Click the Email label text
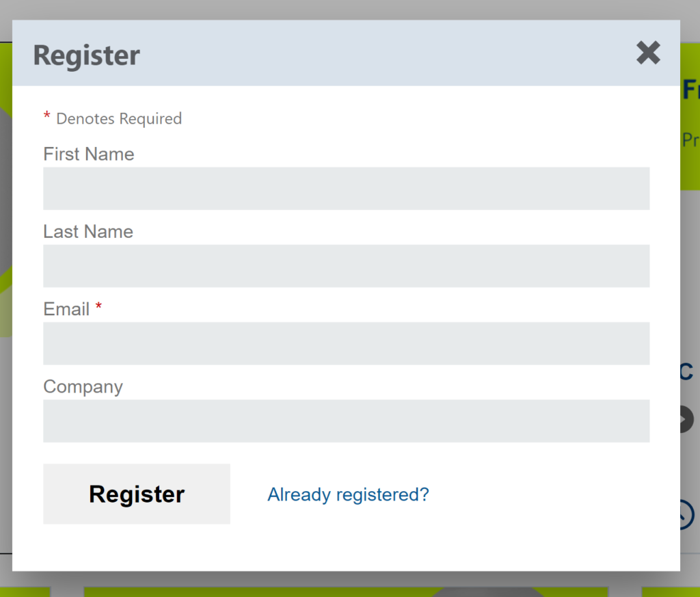This screenshot has height=597, width=700. click(66, 309)
